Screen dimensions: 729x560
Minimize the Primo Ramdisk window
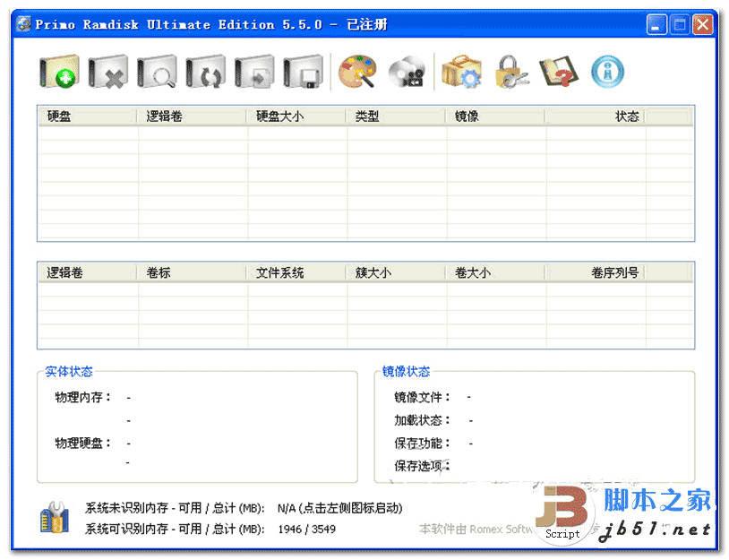pyautogui.click(x=656, y=25)
